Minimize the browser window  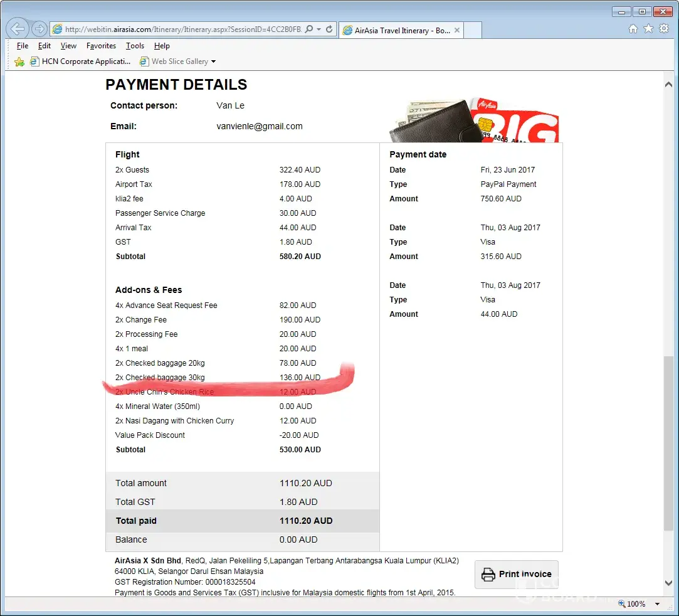coord(621,12)
